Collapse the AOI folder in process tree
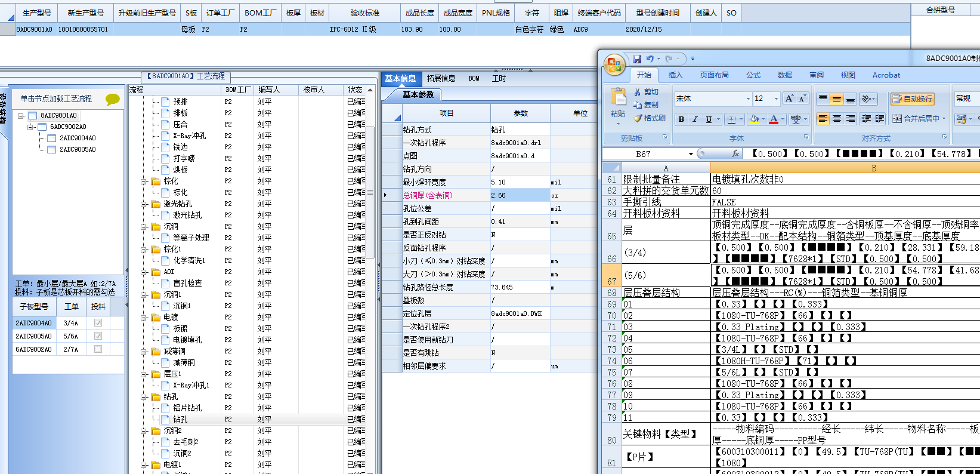980x474 pixels. pos(144,272)
